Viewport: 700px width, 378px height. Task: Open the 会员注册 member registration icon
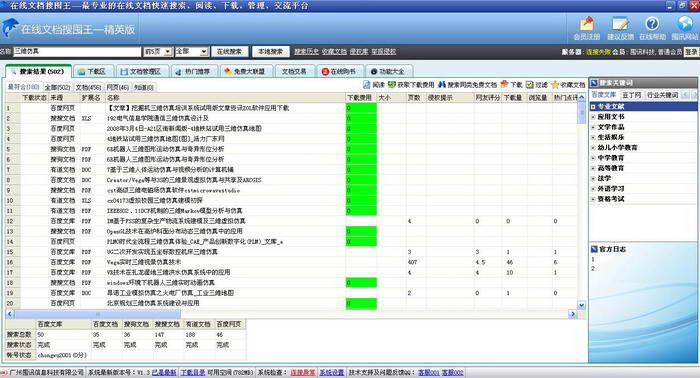[587, 24]
